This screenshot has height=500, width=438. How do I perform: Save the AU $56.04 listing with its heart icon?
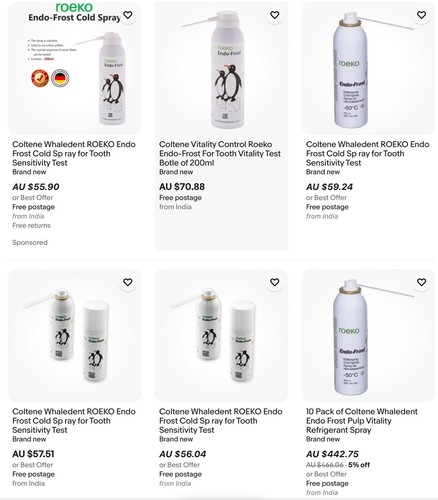point(275,283)
